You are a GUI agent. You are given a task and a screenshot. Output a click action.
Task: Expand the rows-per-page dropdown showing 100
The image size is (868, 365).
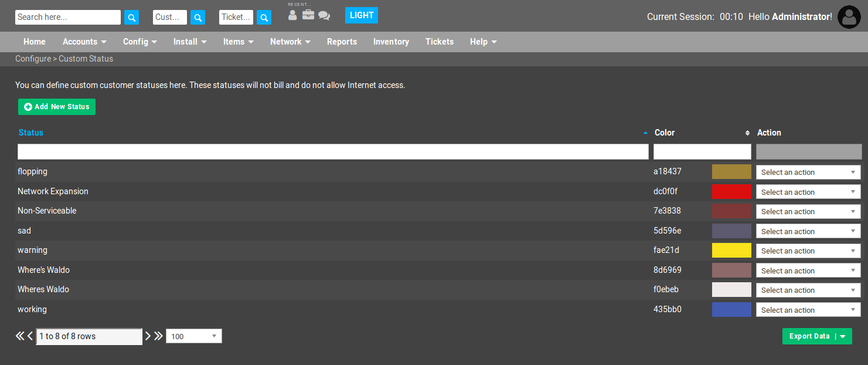click(x=193, y=336)
